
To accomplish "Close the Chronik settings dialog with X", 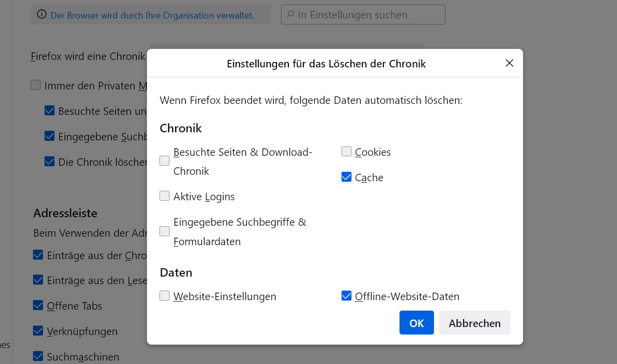I will 509,63.
